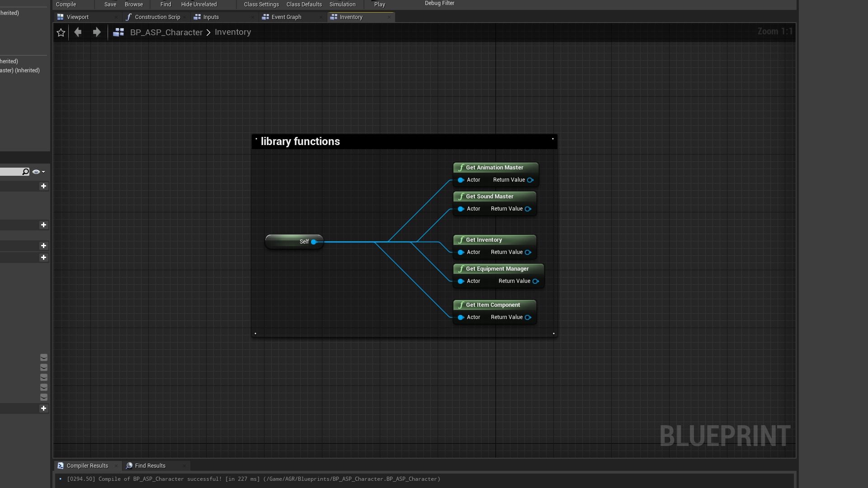Switch to the Event Graph tab
The width and height of the screenshot is (868, 488).
pyautogui.click(x=286, y=17)
